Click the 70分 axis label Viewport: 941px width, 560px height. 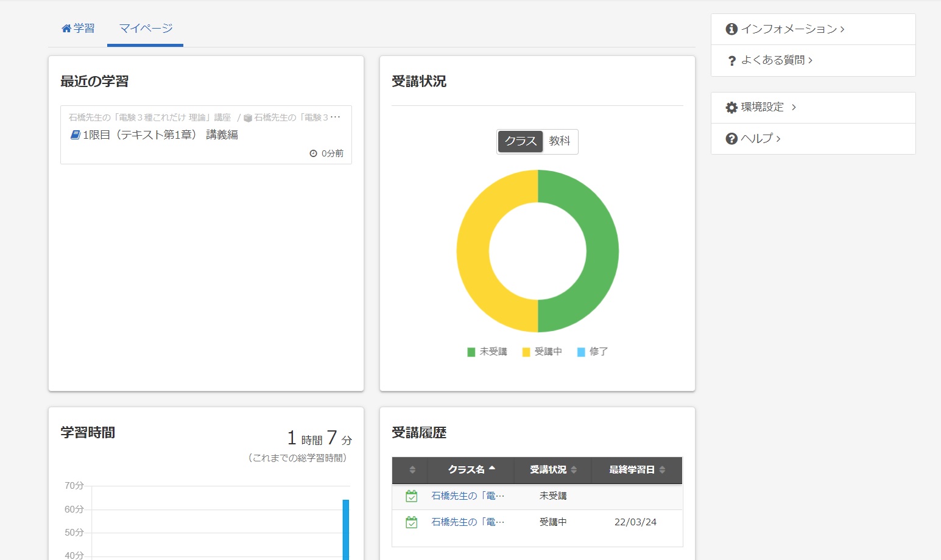coord(74,486)
